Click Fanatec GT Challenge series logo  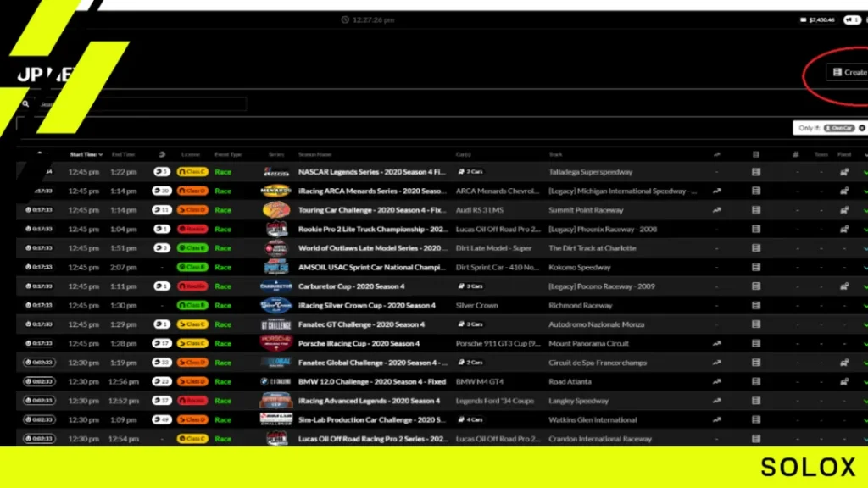click(x=275, y=324)
